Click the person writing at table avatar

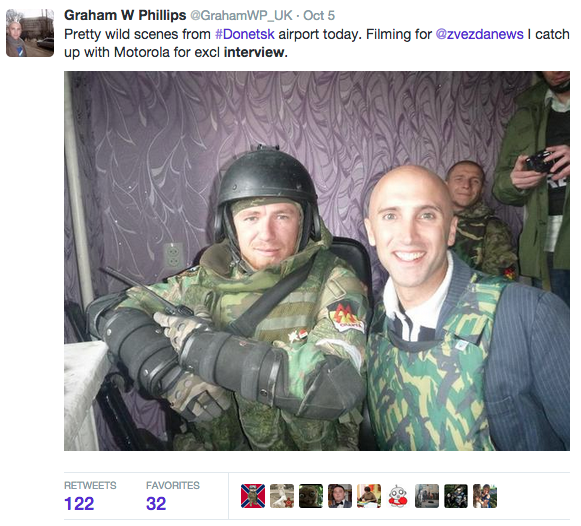click(369, 496)
